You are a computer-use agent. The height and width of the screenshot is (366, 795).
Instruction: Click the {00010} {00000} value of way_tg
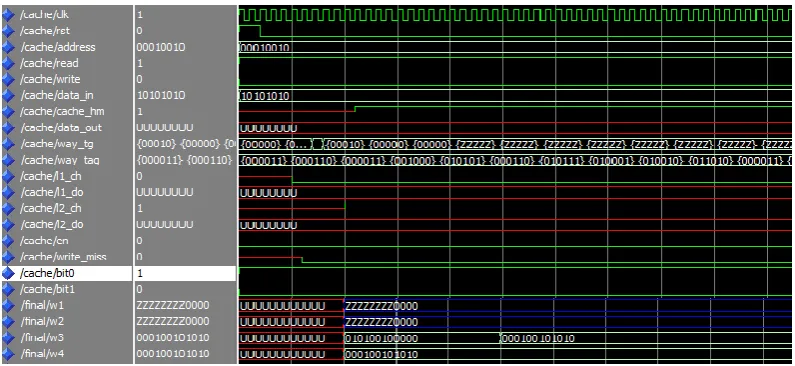click(x=186, y=144)
